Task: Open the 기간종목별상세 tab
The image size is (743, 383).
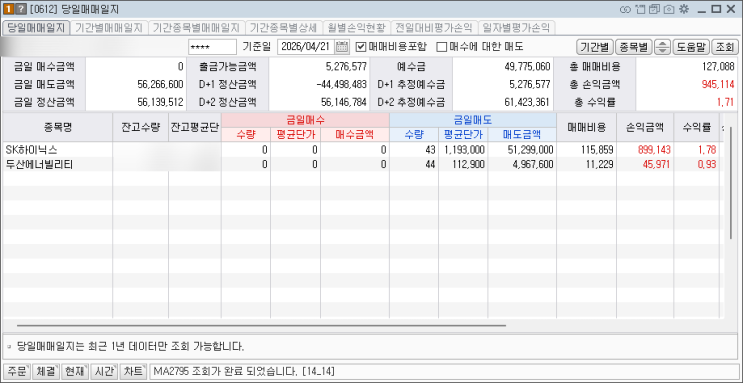Action: click(x=284, y=27)
